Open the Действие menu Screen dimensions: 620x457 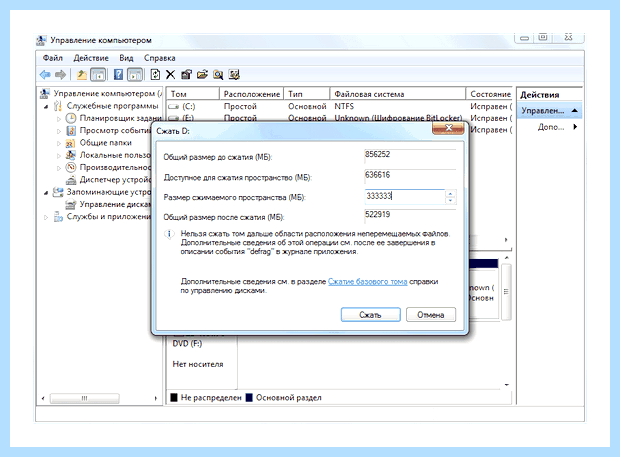[x=91, y=58]
